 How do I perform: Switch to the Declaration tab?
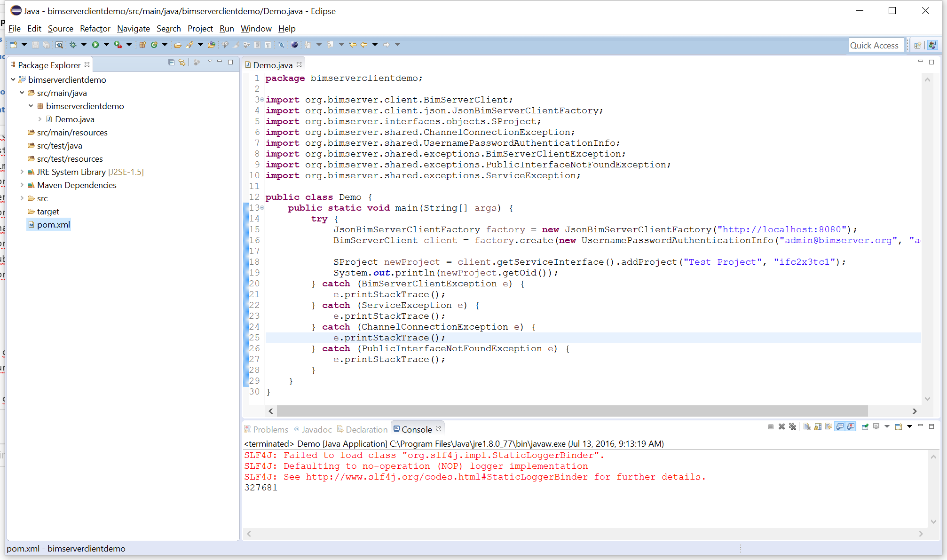click(x=362, y=429)
